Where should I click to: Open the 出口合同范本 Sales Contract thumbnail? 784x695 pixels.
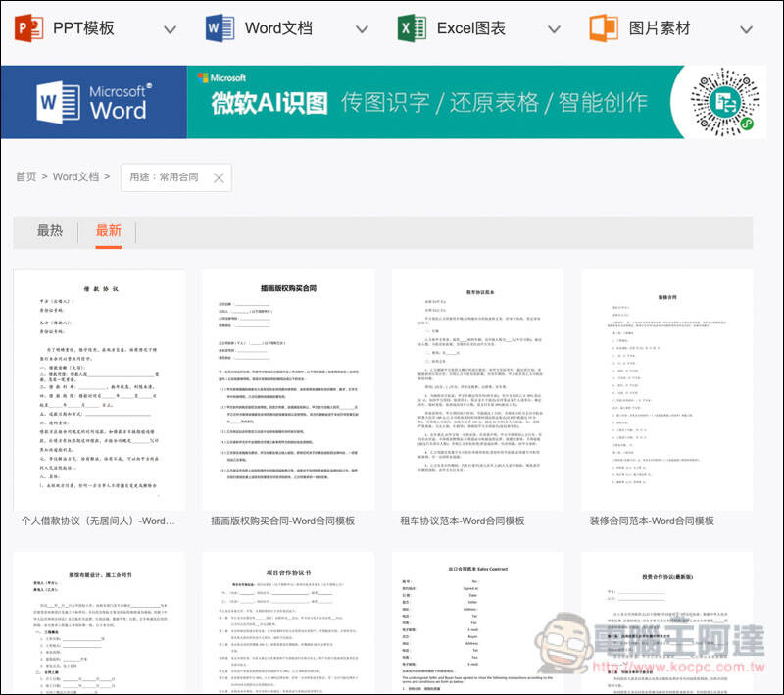pos(478,622)
